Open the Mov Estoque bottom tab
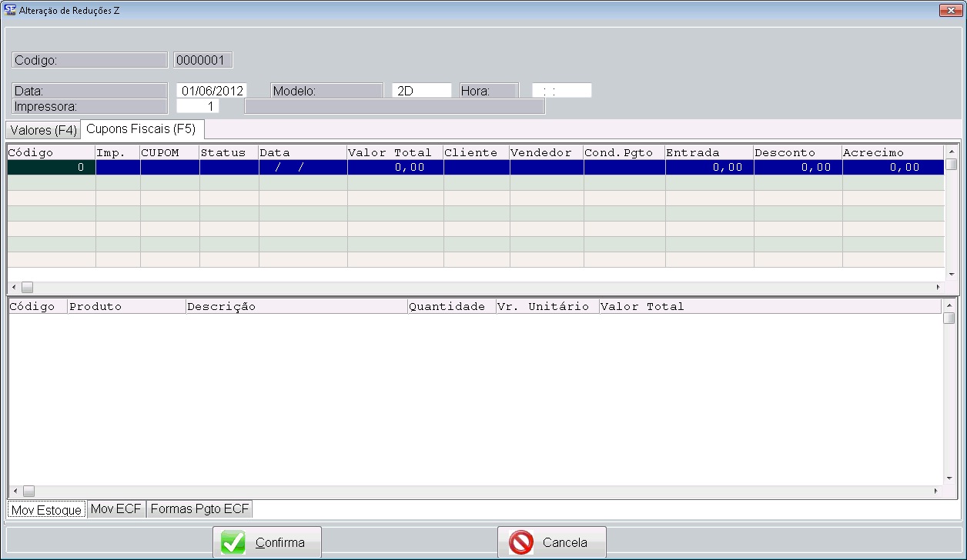967x560 pixels. (x=47, y=510)
